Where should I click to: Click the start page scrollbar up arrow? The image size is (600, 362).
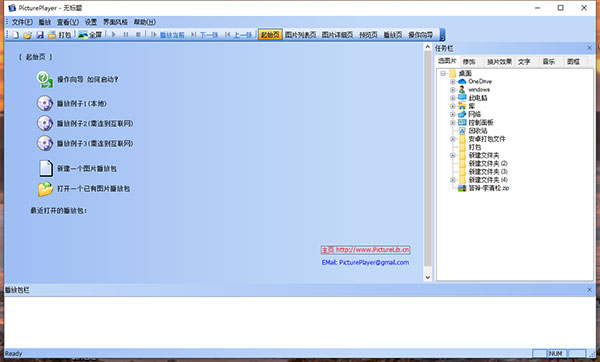point(427,47)
